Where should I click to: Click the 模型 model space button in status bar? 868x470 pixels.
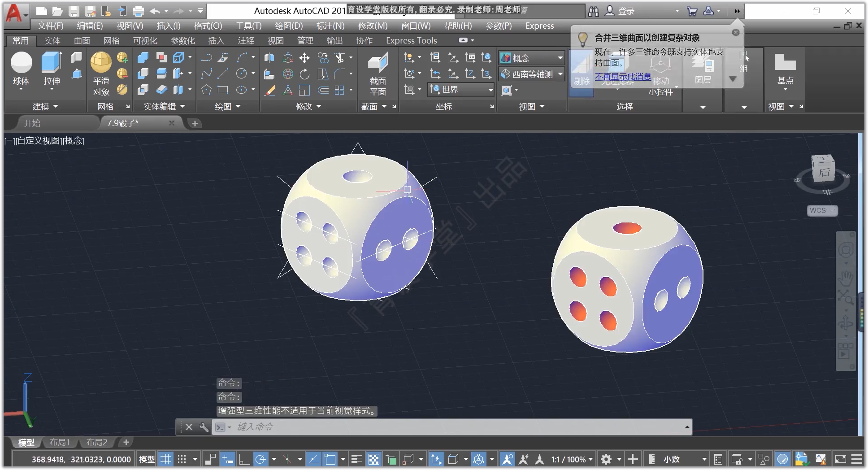tap(147, 459)
